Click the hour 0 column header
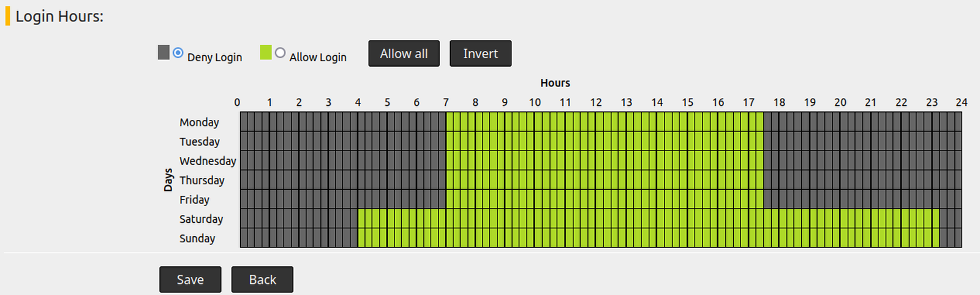The height and width of the screenshot is (295, 980). (x=238, y=103)
